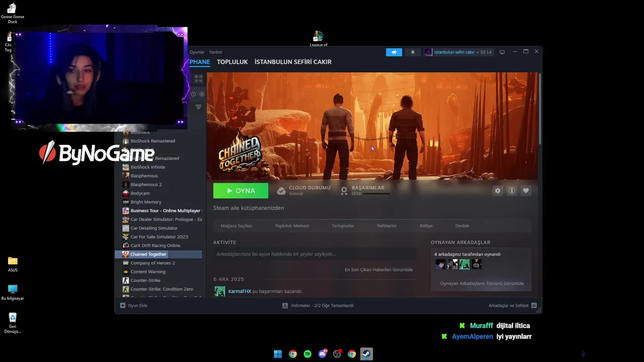
Task: Open Goose Goose Duck desktop shortcut
Action: (13, 14)
